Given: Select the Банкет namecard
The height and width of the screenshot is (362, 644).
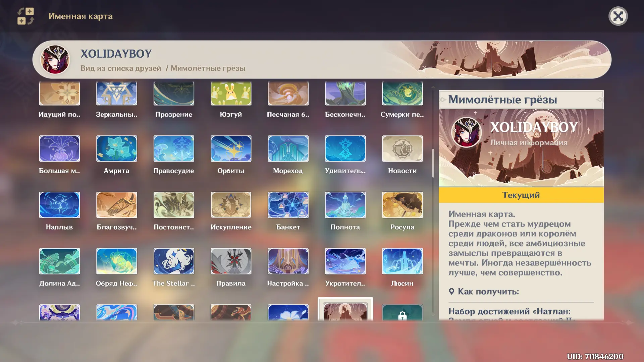Looking at the screenshot, I should coord(288,205).
